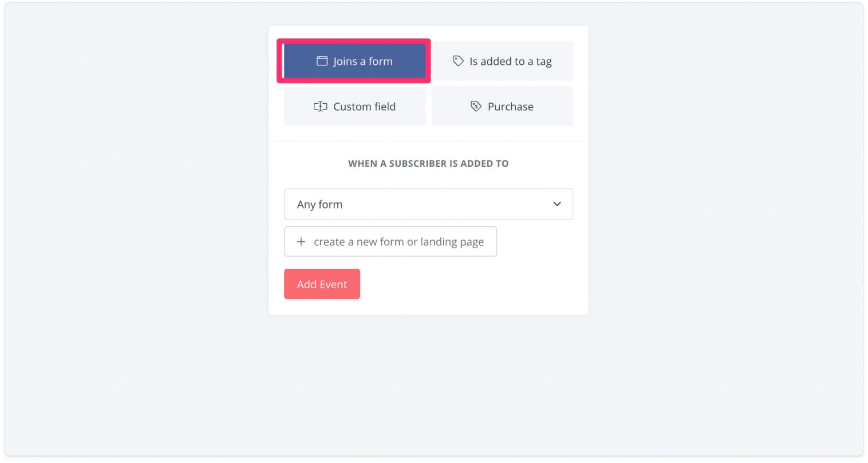
Task: Click the Joins a form label text
Action: pos(363,61)
